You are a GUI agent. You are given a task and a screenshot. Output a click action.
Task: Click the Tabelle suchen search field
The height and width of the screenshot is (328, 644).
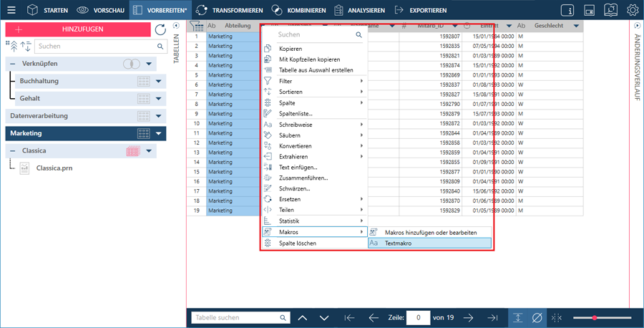(233, 317)
